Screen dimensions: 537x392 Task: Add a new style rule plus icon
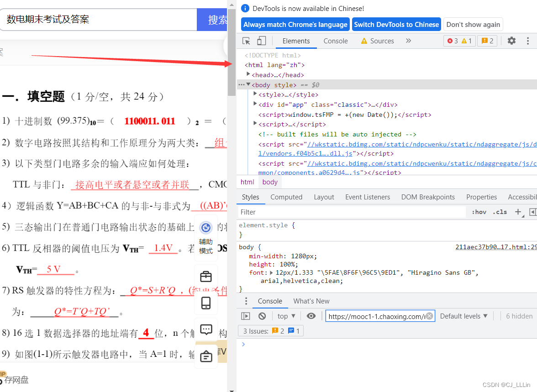[518, 212]
